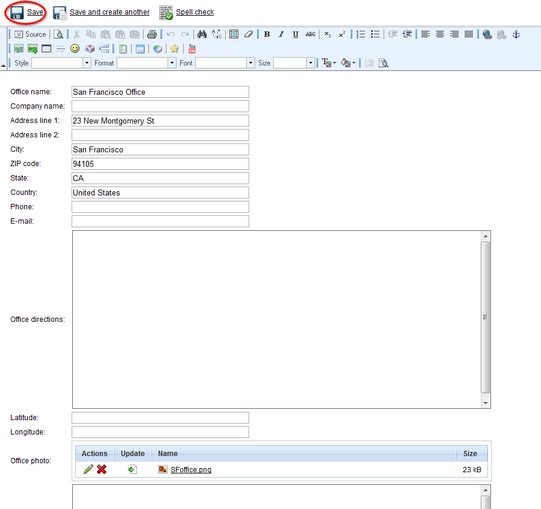This screenshot has width=541, height=509.
Task: Collapse the toolbar with small arrow
Action: 3,66
